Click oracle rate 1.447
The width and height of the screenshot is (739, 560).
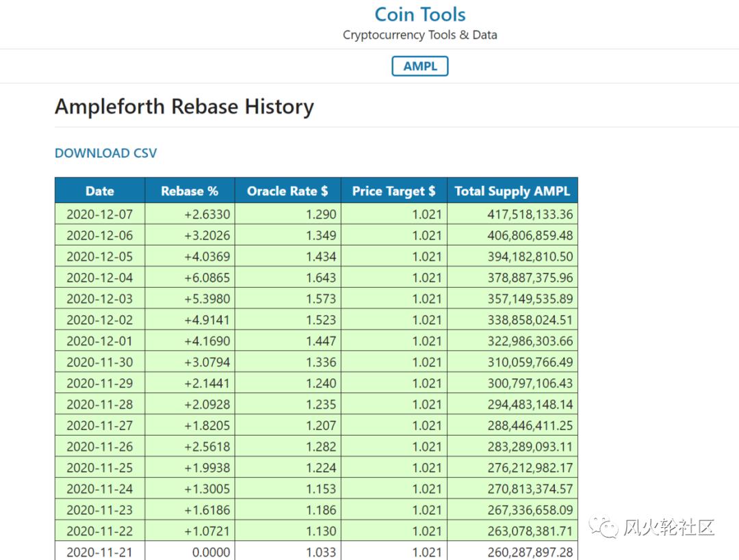click(x=321, y=341)
